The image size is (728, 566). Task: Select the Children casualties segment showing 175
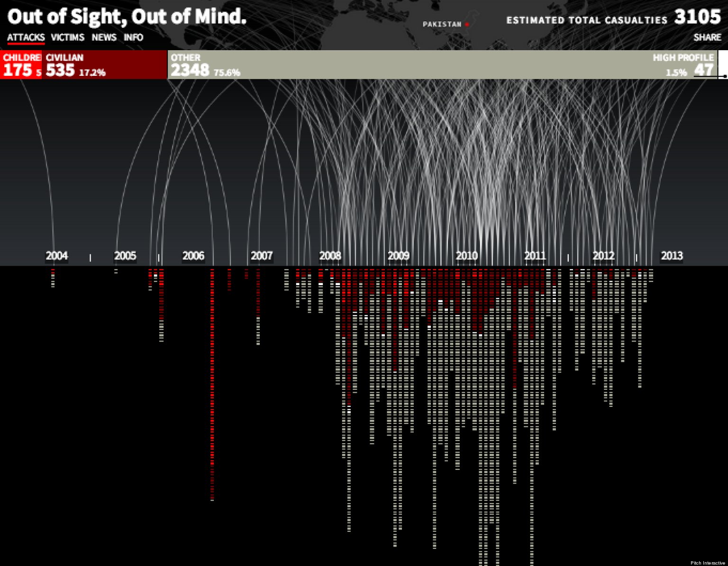pos(21,65)
